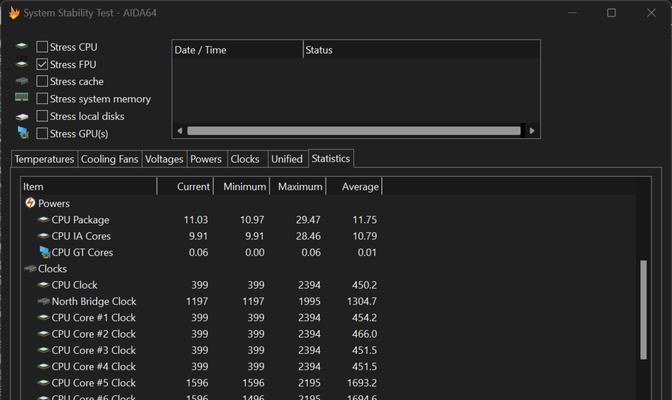Click the orange Powers group icon
Screen dimensions: 672x400
[30, 202]
